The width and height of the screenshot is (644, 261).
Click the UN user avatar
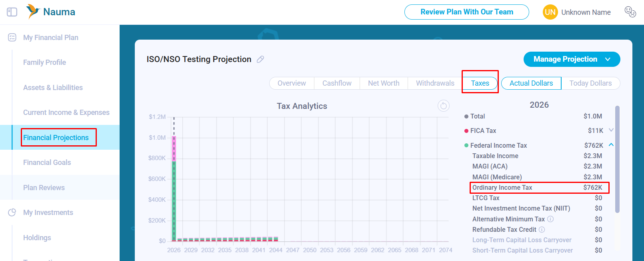[550, 12]
